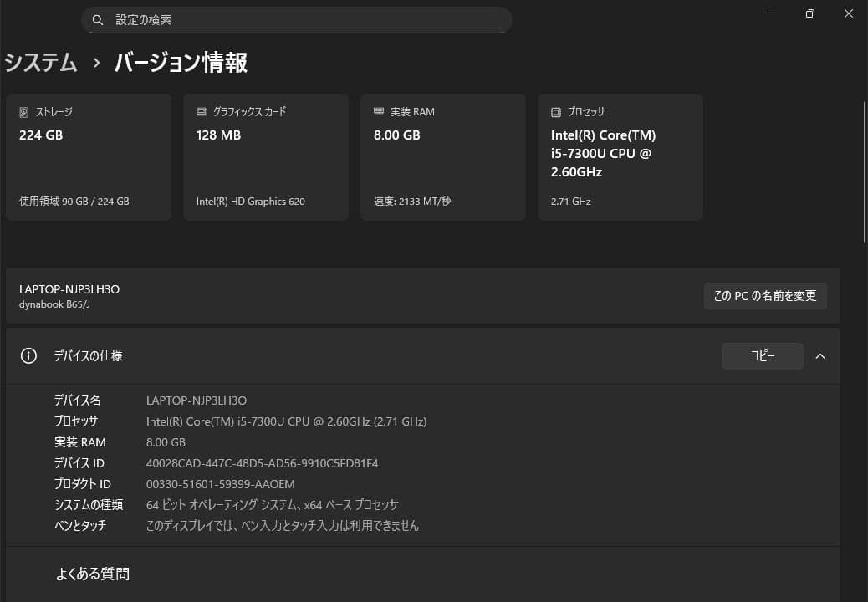Click the グラフィックス カード icon
Image resolution: width=868 pixels, height=602 pixels.
201,111
